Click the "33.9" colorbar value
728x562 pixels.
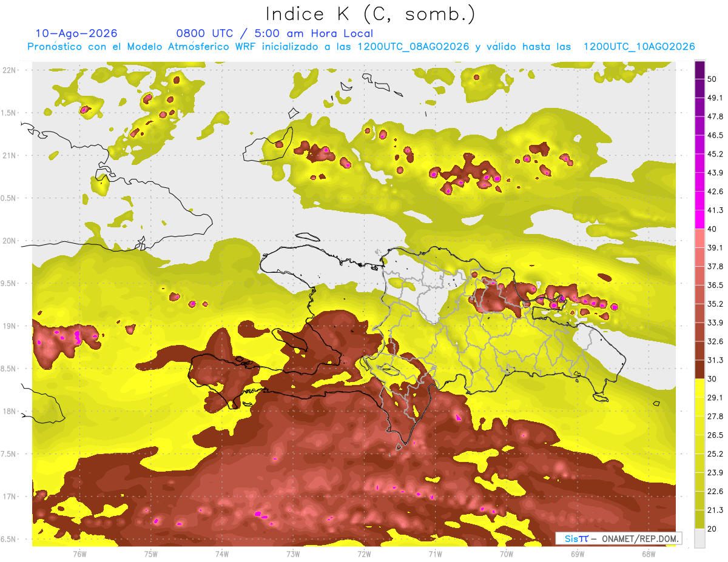[715, 323]
